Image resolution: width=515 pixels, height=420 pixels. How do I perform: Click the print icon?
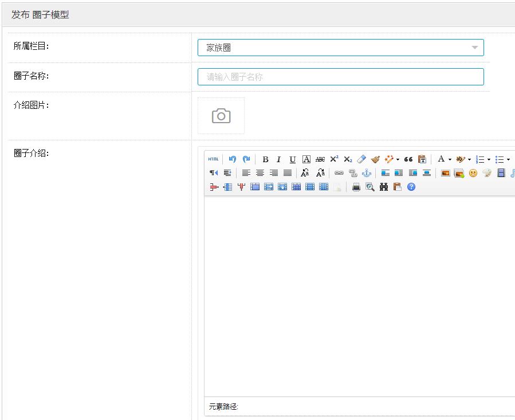tap(356, 187)
